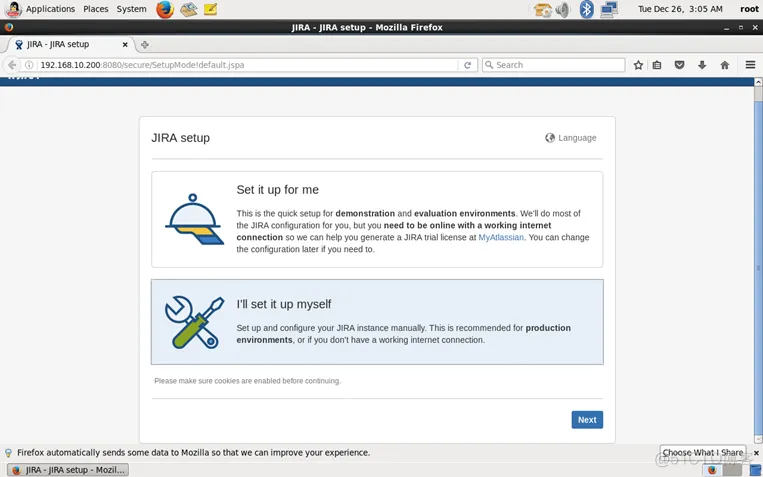The height and width of the screenshot is (477, 763).
Task: Maximize the Firefox window
Action: pos(741,28)
